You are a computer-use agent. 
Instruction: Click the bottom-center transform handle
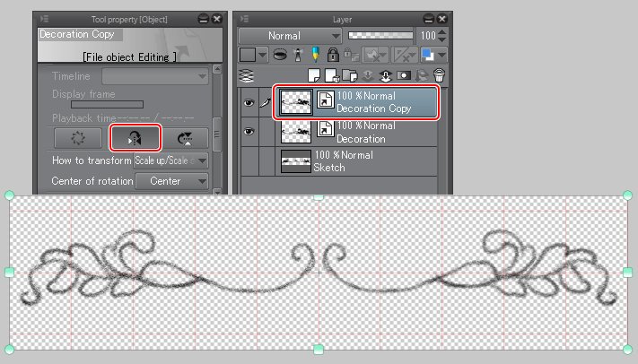[x=319, y=349]
